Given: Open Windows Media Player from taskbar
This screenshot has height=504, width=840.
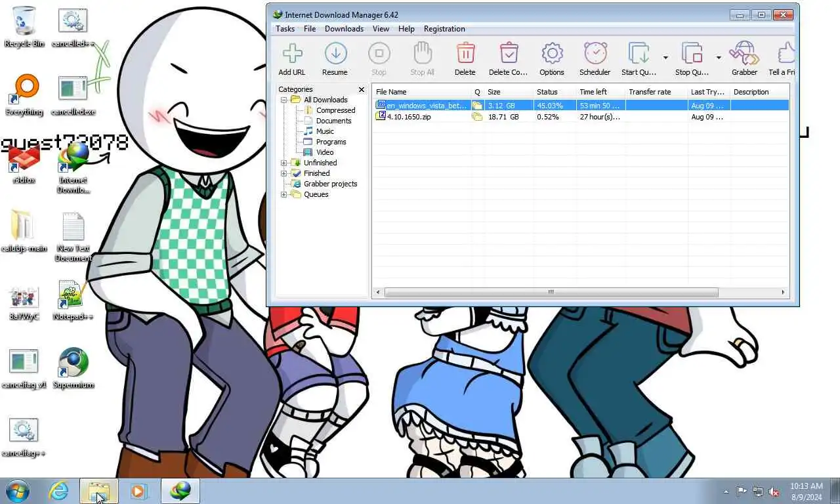Looking at the screenshot, I should (138, 491).
